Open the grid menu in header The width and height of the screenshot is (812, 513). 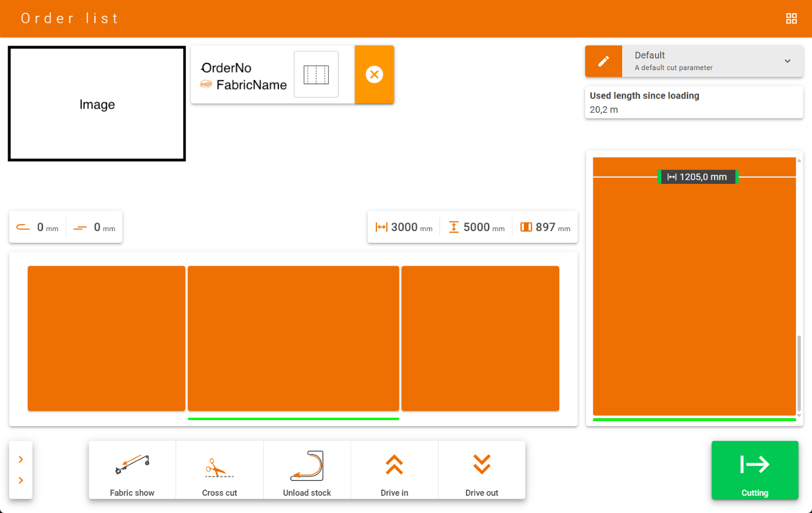point(791,19)
